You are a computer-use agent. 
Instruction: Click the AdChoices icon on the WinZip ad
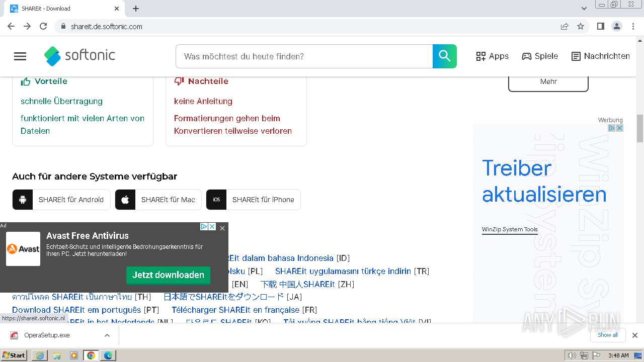coord(612,128)
